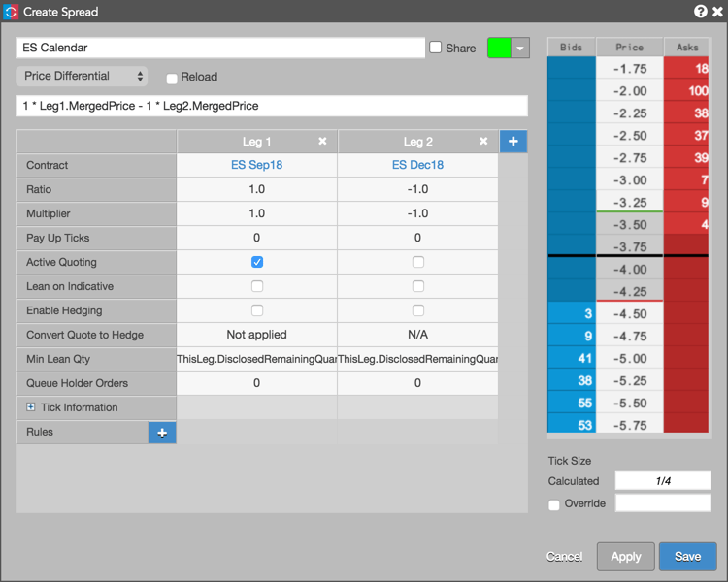728x582 pixels.
Task: Click Leg 1 Queue Holder Orders value
Action: [x=257, y=383]
